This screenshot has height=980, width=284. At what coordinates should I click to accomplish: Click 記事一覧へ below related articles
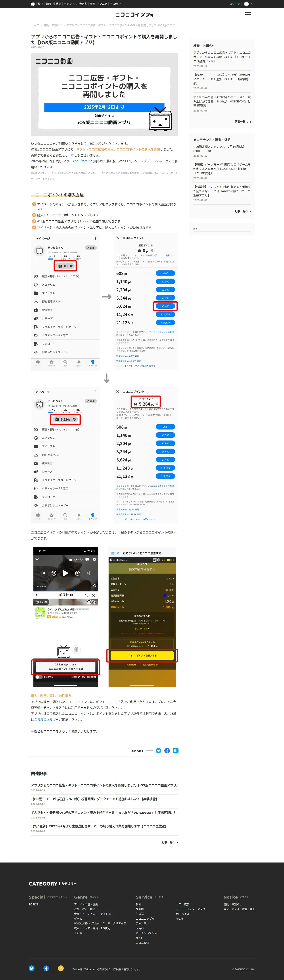pos(170,842)
